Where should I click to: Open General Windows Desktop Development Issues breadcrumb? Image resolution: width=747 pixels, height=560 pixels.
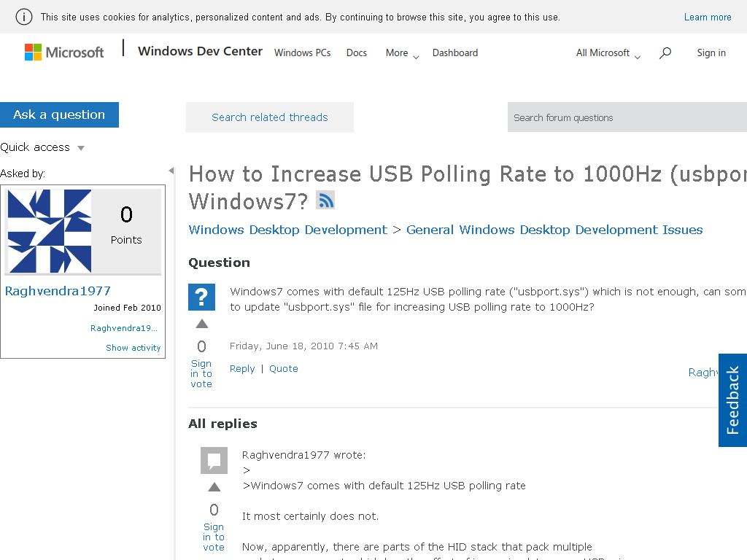pos(554,230)
